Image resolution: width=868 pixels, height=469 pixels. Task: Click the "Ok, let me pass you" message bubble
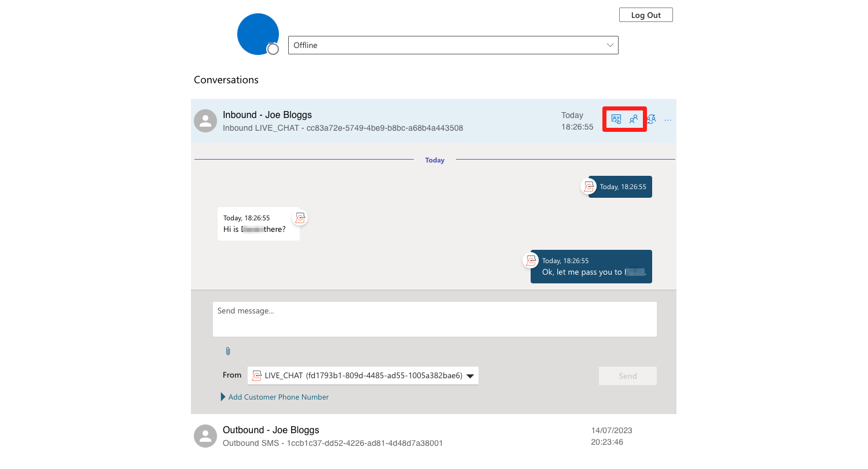(591, 267)
